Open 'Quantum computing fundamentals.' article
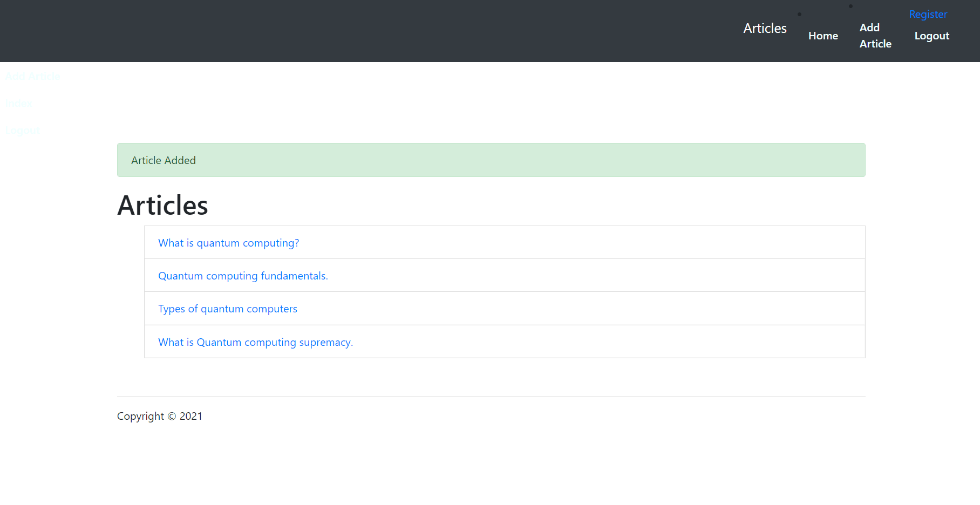This screenshot has width=980, height=505. (243, 276)
